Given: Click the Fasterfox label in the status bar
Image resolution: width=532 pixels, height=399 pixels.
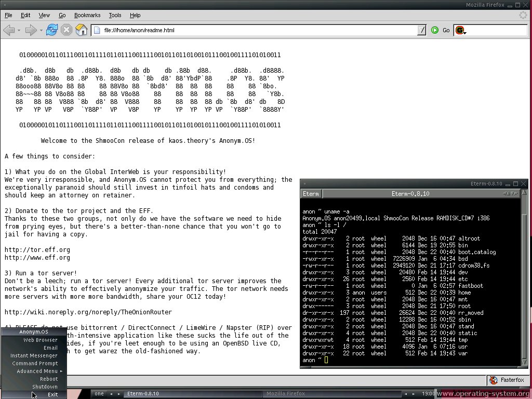Looking at the screenshot, I should click(512, 380).
